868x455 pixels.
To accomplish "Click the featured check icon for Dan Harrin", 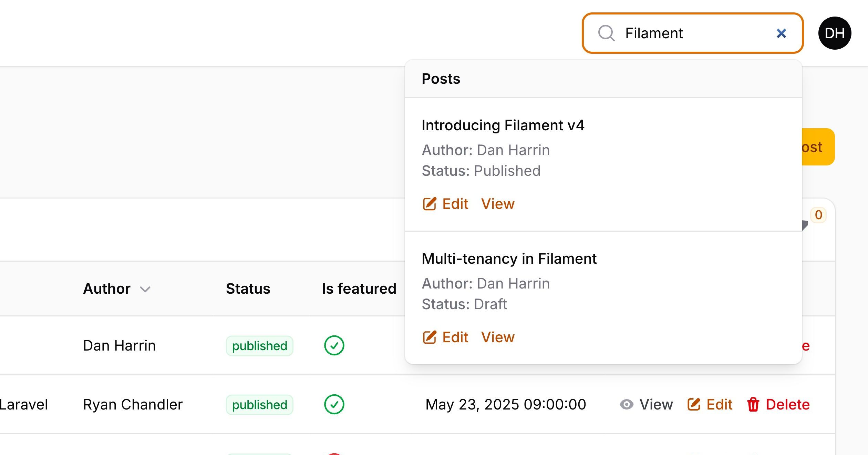I will (334, 345).
